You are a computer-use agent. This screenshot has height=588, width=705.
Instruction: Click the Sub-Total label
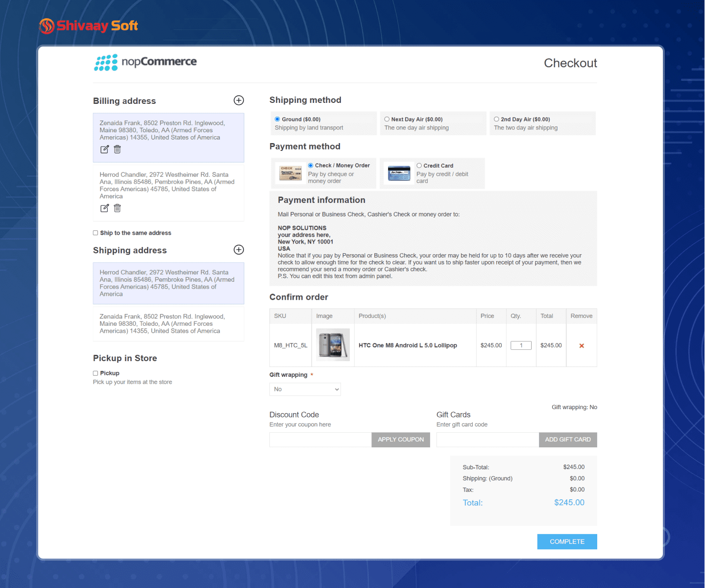(x=476, y=467)
